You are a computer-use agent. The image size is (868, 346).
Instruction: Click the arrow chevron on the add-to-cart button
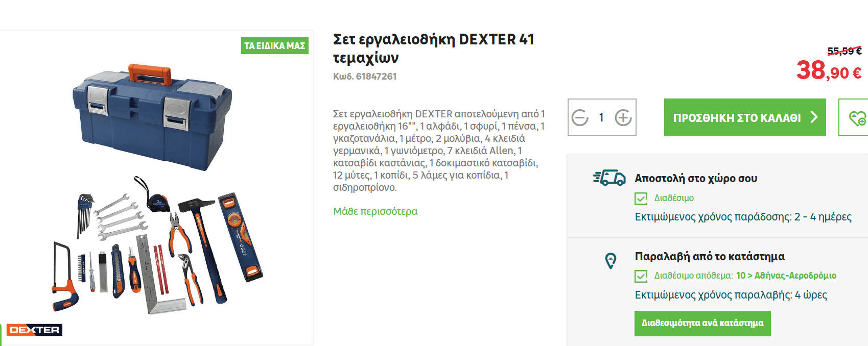(x=814, y=117)
